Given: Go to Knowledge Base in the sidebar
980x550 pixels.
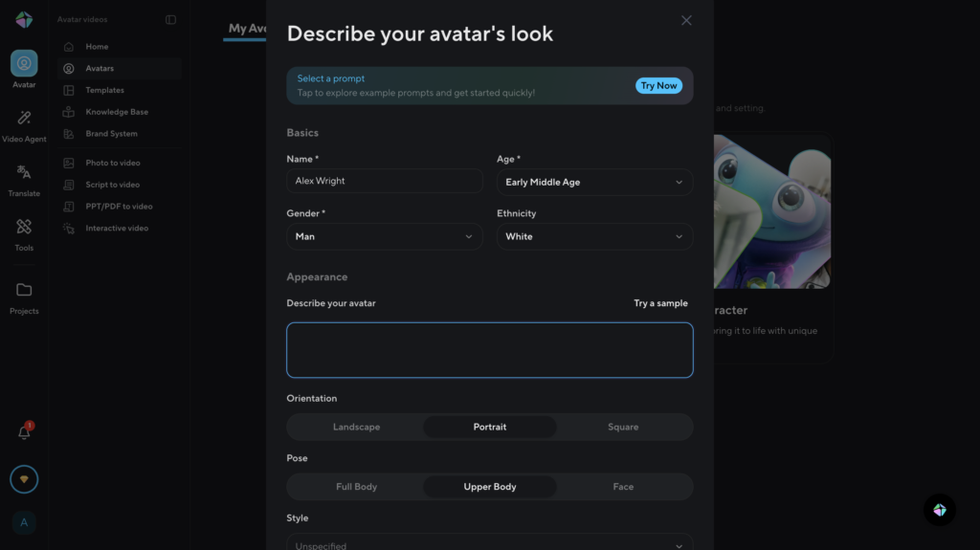Looking at the screenshot, I should tap(120, 112).
